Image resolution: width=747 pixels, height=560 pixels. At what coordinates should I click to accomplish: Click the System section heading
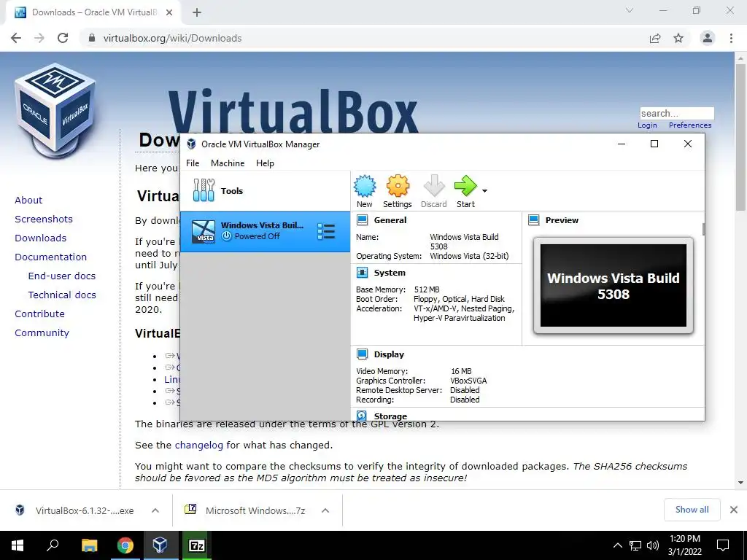point(390,273)
